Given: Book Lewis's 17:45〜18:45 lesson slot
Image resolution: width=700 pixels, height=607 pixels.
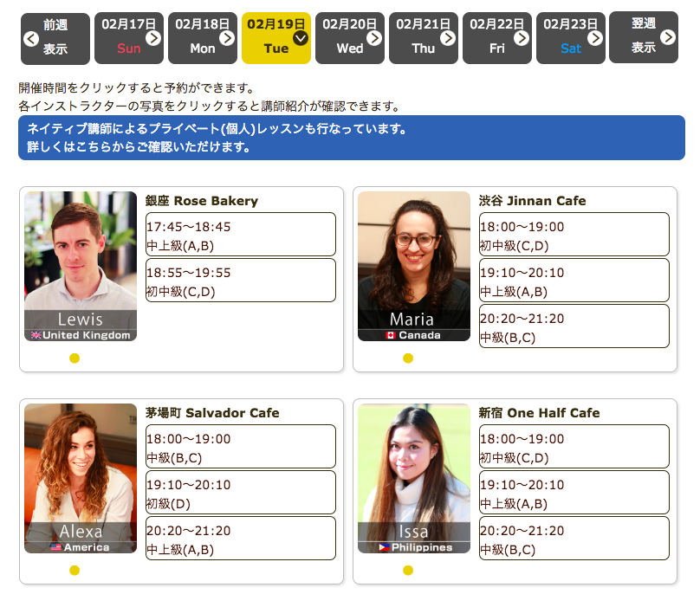Looking at the screenshot, I should tap(240, 235).
